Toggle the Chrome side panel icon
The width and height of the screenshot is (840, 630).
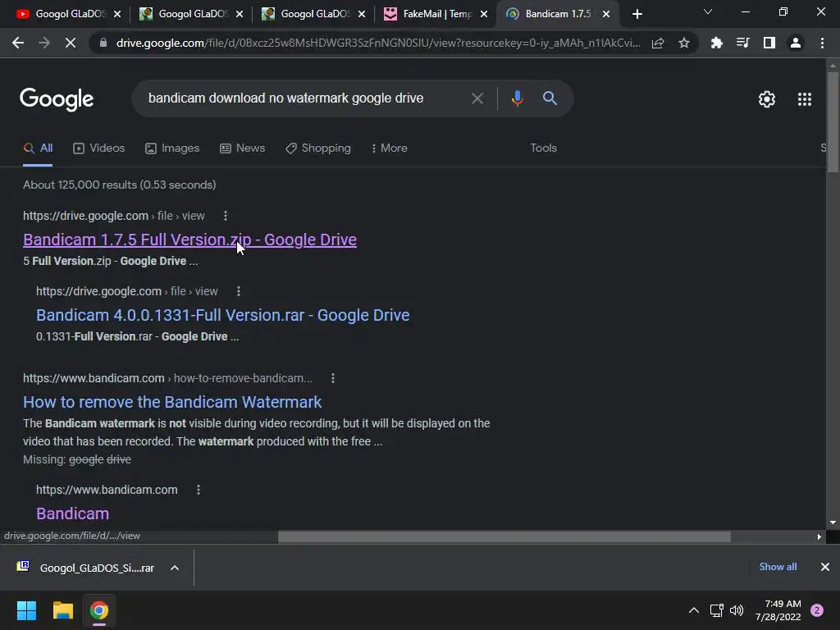769,43
